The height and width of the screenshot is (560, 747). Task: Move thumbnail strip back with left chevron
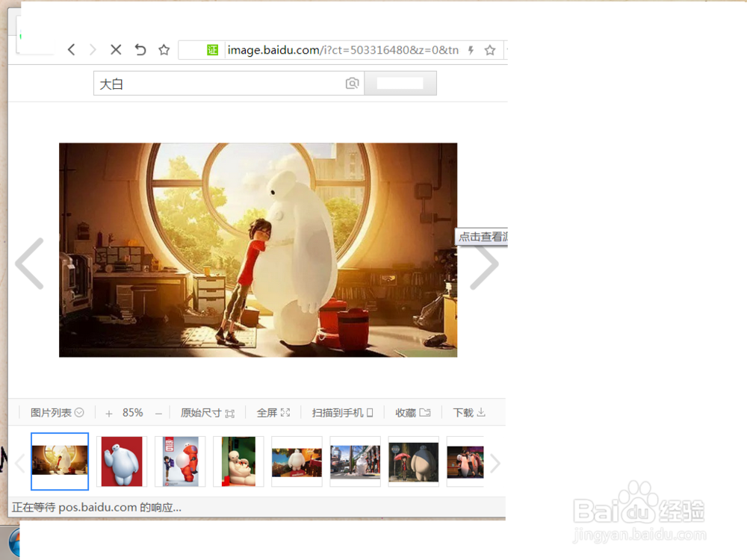pyautogui.click(x=19, y=463)
